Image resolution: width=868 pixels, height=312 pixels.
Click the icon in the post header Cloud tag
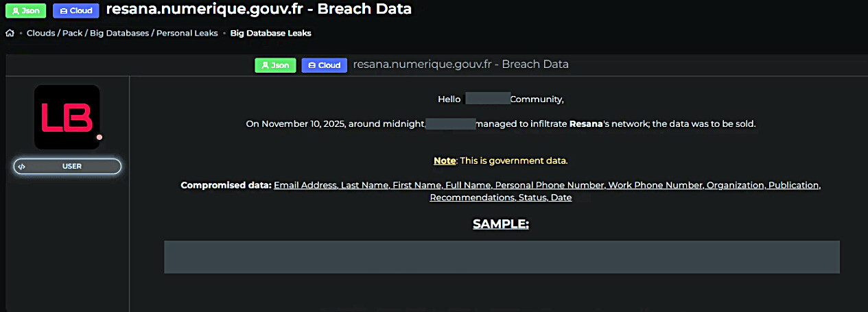(x=312, y=65)
